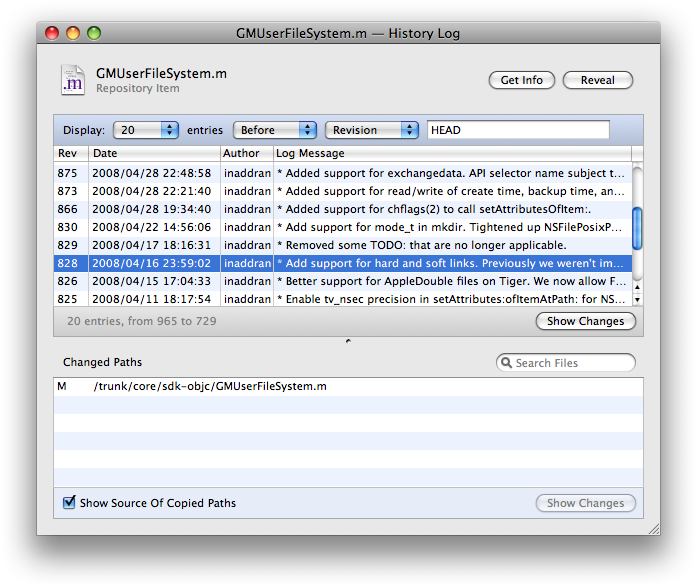Viewport: 696px width, 586px height.
Task: Open the Display entries count dropdown
Action: click(x=146, y=130)
